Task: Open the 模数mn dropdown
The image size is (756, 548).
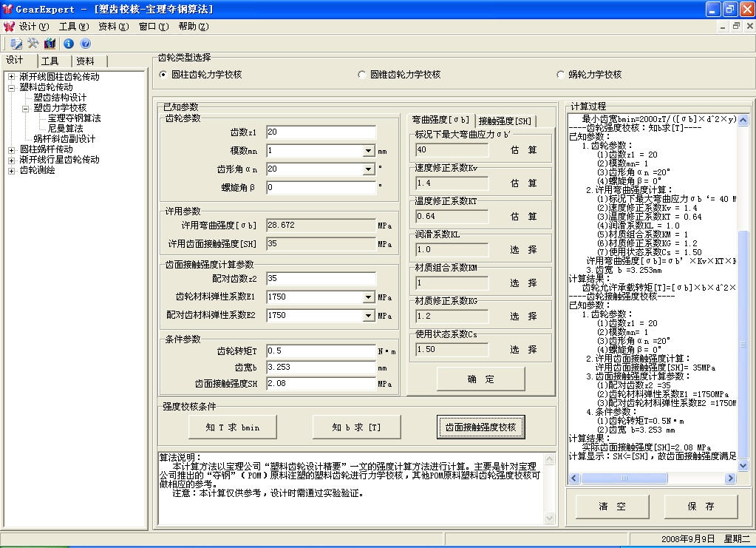Action: [x=368, y=151]
